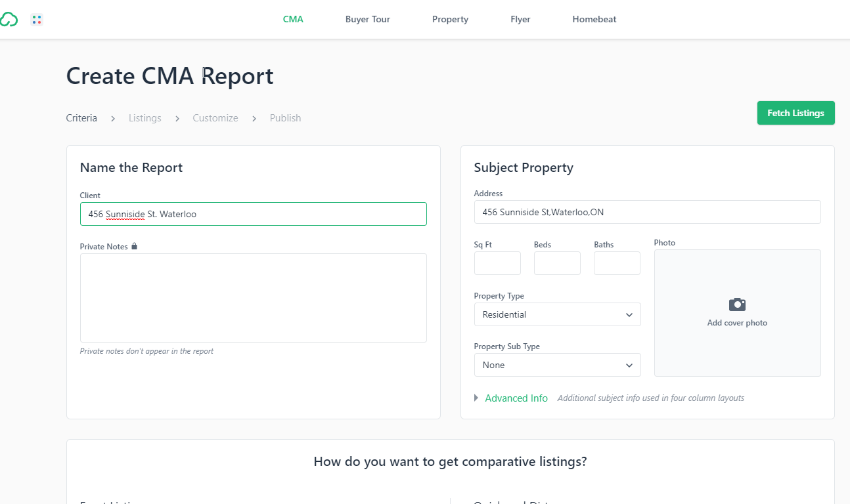850x504 pixels.
Task: Open the Flyer tab
Action: pyautogui.click(x=520, y=19)
